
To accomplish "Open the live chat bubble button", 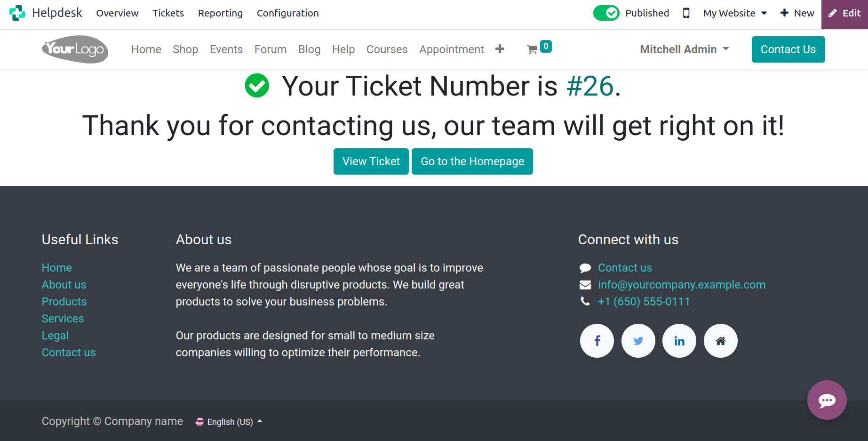I will 827,400.
